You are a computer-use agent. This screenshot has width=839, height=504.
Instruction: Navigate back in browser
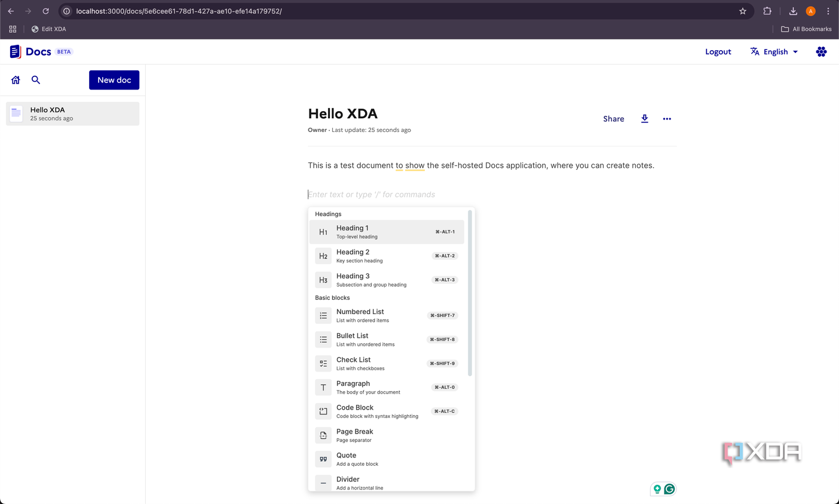(11, 11)
